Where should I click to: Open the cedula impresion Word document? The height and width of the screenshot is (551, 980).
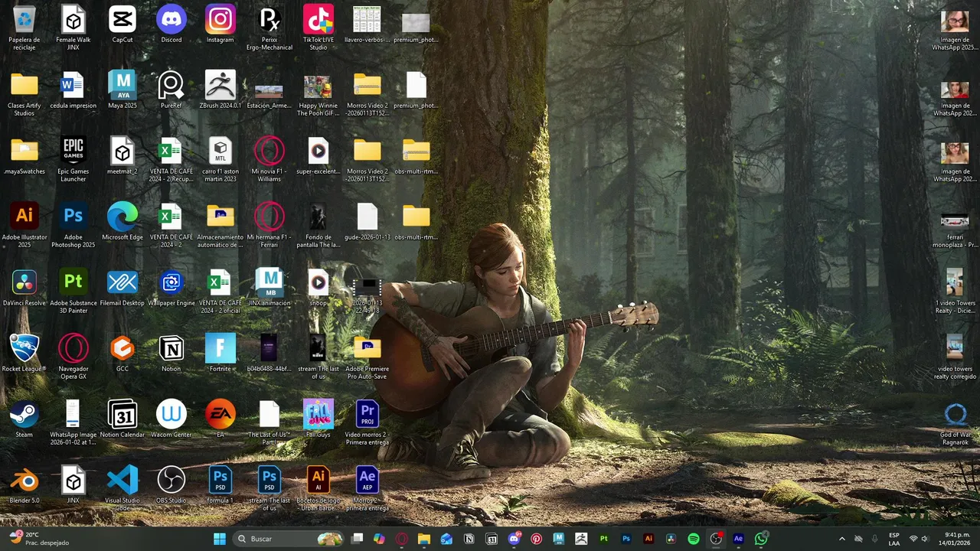(x=73, y=90)
